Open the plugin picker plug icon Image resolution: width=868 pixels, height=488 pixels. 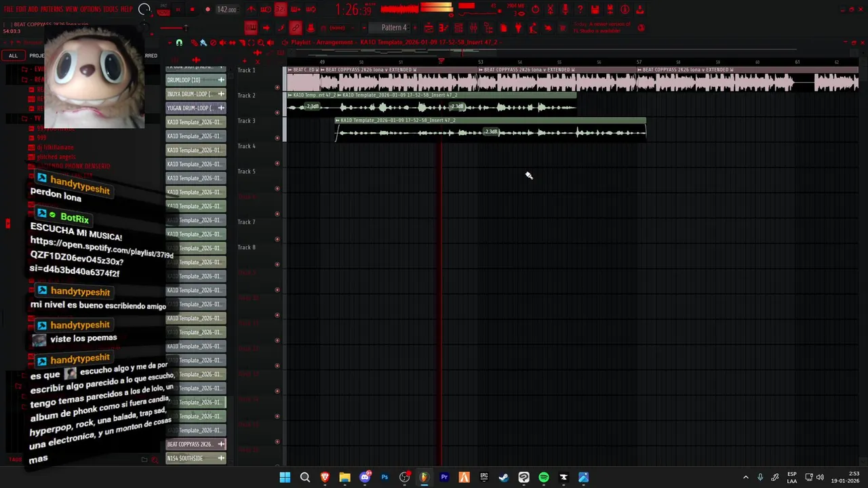pos(518,28)
